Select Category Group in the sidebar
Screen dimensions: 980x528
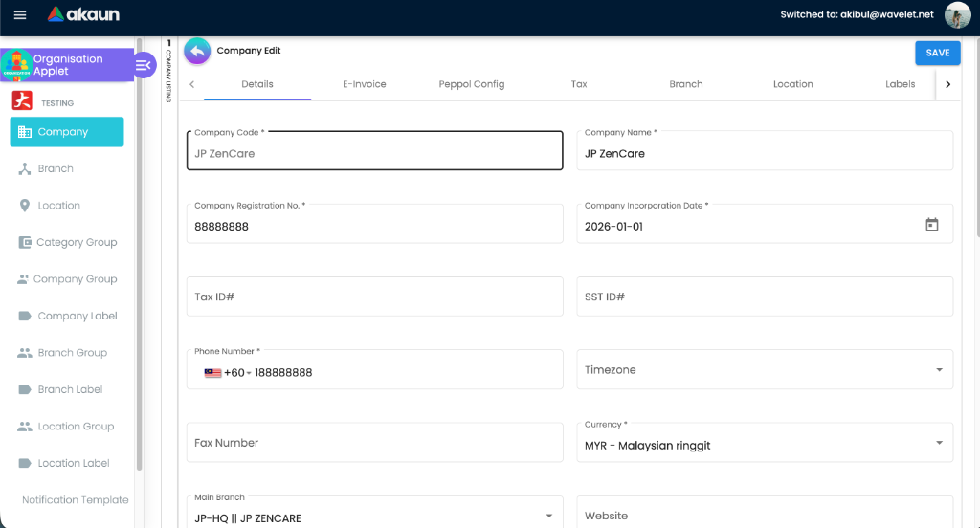pos(67,242)
